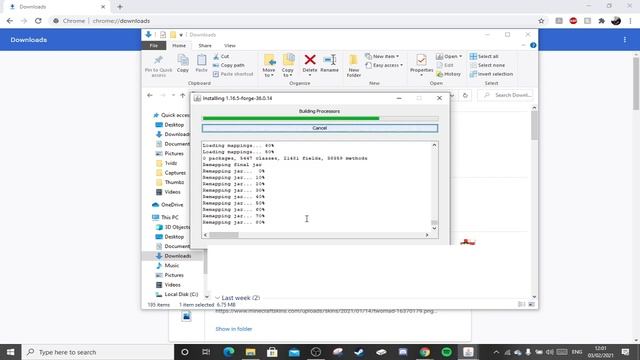Click Invert selection in ribbon
The height and width of the screenshot is (360, 640).
point(491,74)
